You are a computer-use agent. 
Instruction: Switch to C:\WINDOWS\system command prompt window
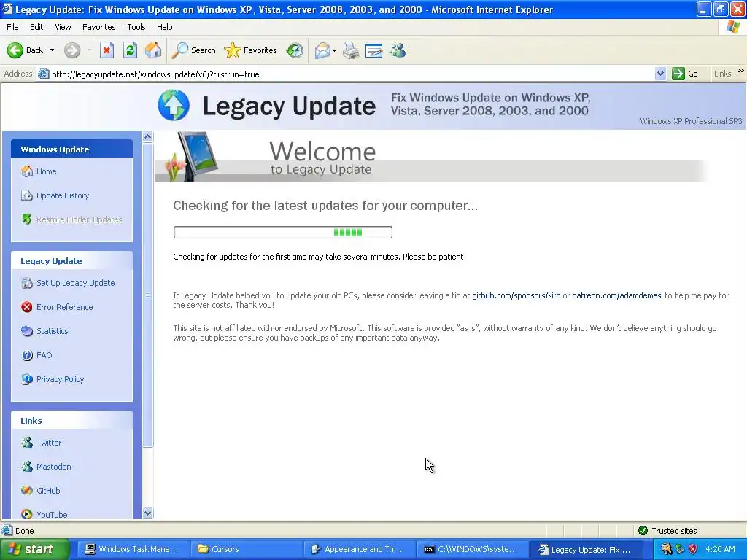coord(473,549)
